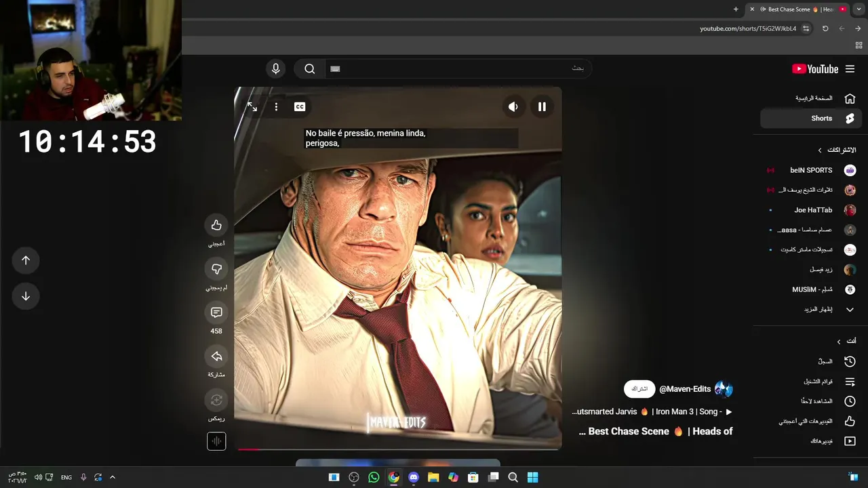Select Shorts in the sidebar
Image resolution: width=868 pixels, height=488 pixels.
point(810,118)
